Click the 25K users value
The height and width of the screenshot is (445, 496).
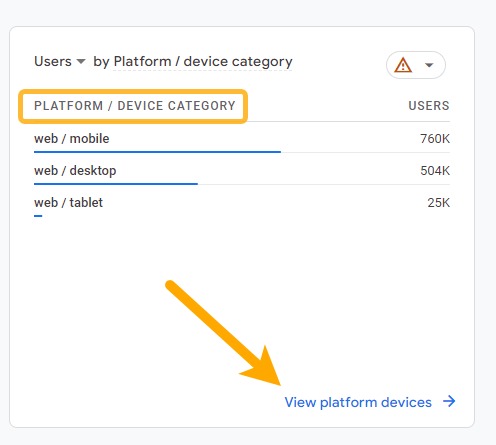pyautogui.click(x=439, y=203)
